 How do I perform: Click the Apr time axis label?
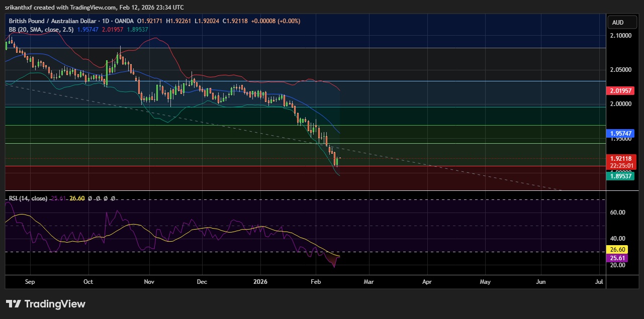click(427, 282)
